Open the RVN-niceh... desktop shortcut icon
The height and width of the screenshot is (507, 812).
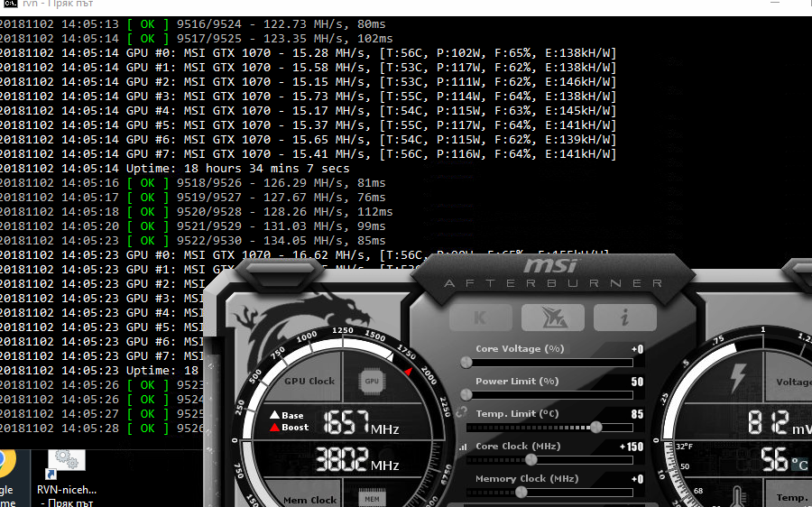pos(66,464)
